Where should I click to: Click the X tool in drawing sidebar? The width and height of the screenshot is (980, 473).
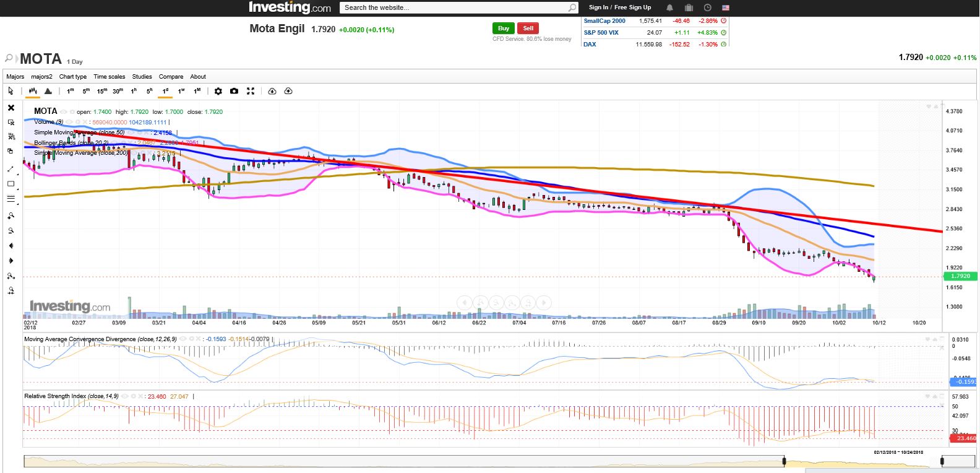[11, 108]
